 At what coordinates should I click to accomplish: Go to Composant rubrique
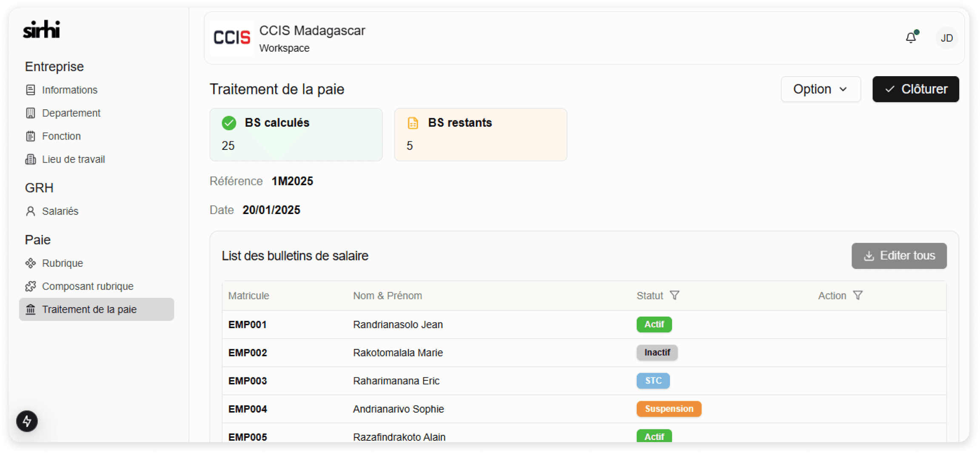coord(88,286)
